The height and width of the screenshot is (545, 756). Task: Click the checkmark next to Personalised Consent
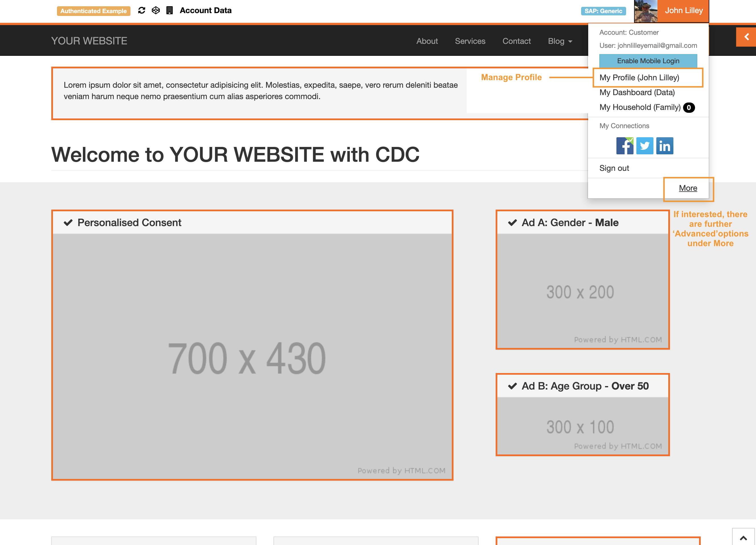click(x=68, y=223)
